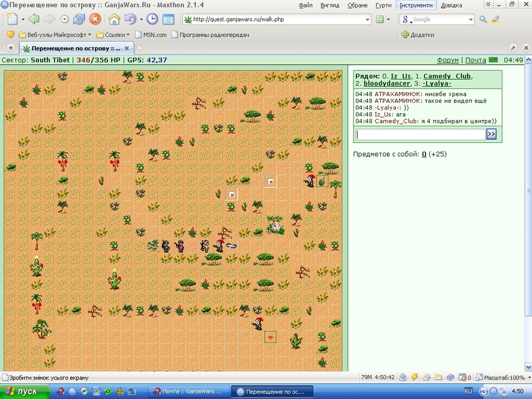
Task: Click the magnifier Search icon
Action: click(483, 19)
